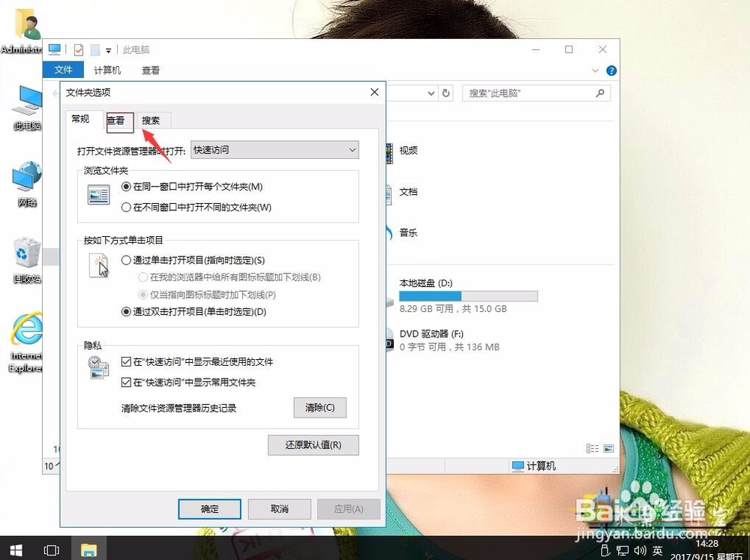Maximize the 此电脑 Explorer window
This screenshot has height=560, width=750.
click(x=568, y=49)
